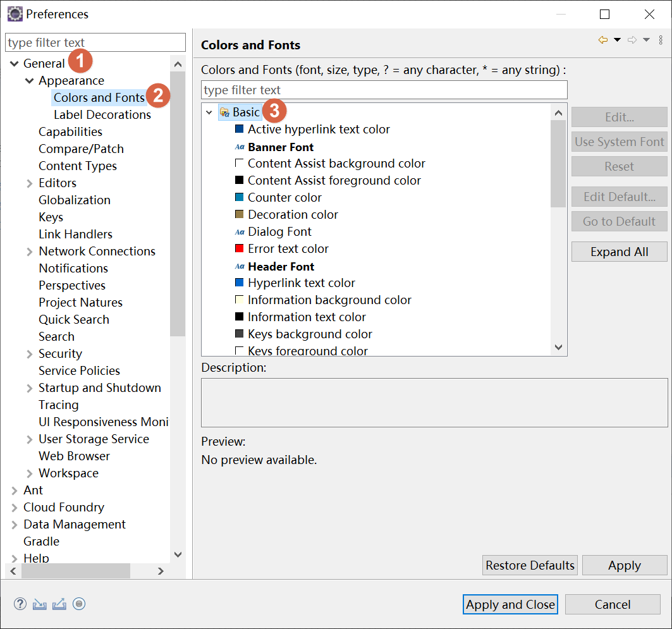Select the red Error text color swatch
This screenshot has width=672, height=629.
pyautogui.click(x=239, y=248)
